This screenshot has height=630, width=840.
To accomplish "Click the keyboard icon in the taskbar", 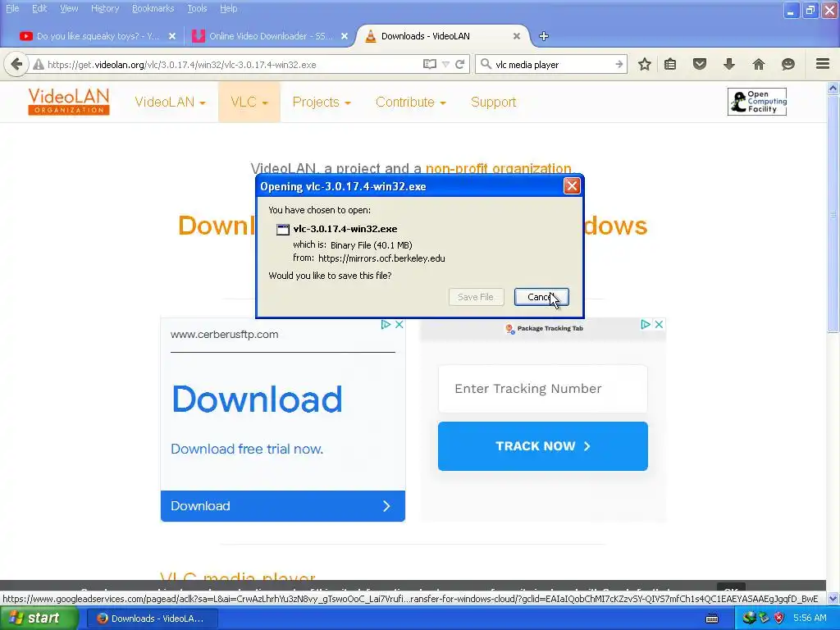I will (x=712, y=619).
